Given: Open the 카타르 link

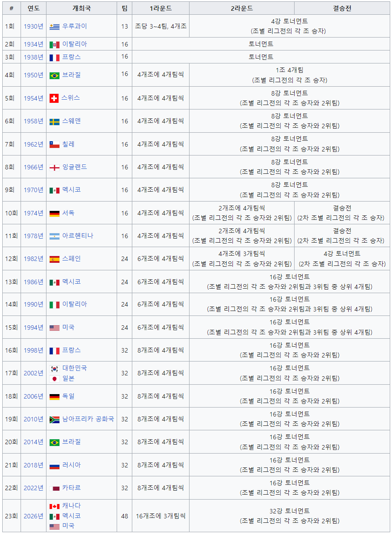Looking at the screenshot, I should 72,488.
